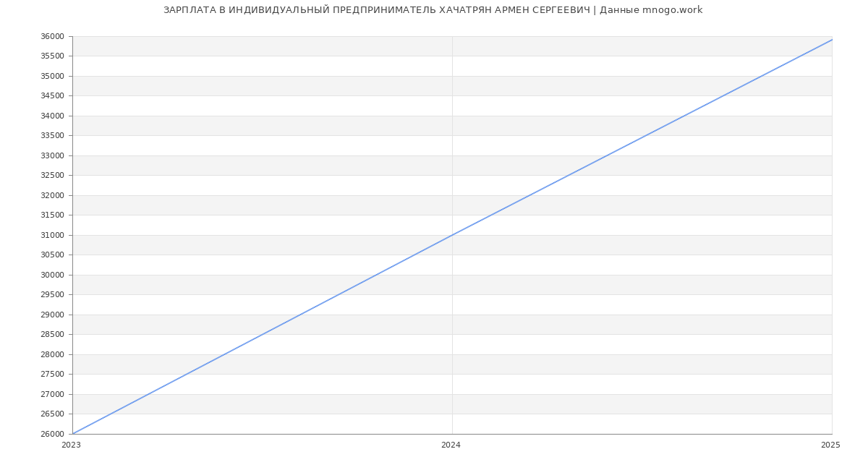Screen dimensions: 868x470
Task: Click the 34000 y-axis label
Action: (x=52, y=116)
